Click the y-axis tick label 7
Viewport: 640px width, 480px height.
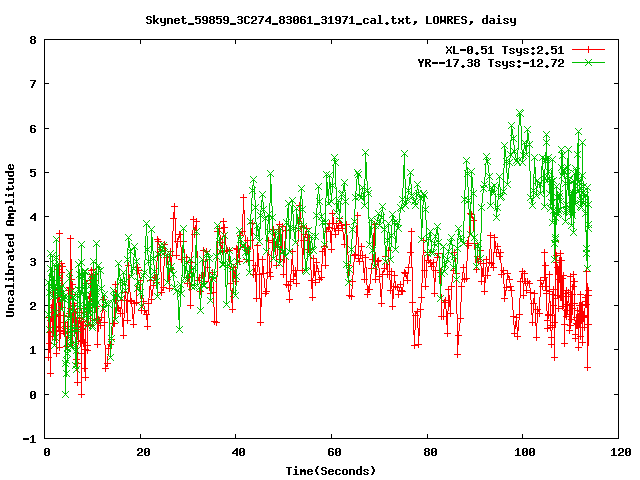[33, 84]
